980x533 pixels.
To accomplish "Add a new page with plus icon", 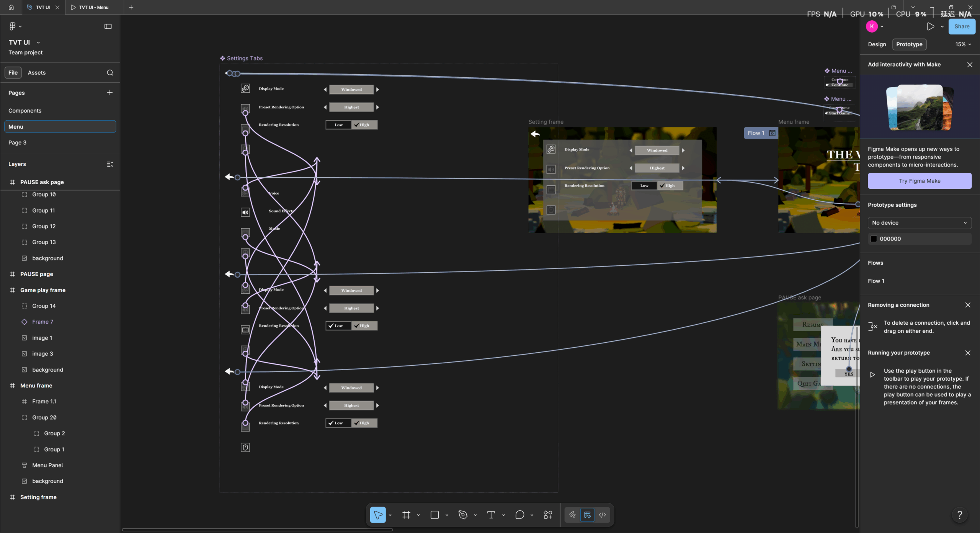I will [110, 93].
